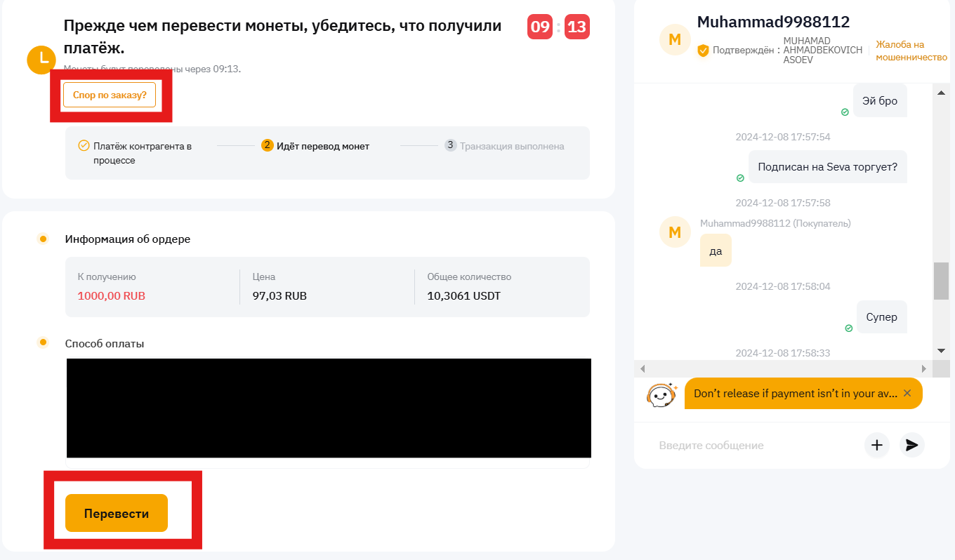Viewport: 955px width, 560px height.
Task: Click the yellow L user avatar
Action: pos(41,60)
